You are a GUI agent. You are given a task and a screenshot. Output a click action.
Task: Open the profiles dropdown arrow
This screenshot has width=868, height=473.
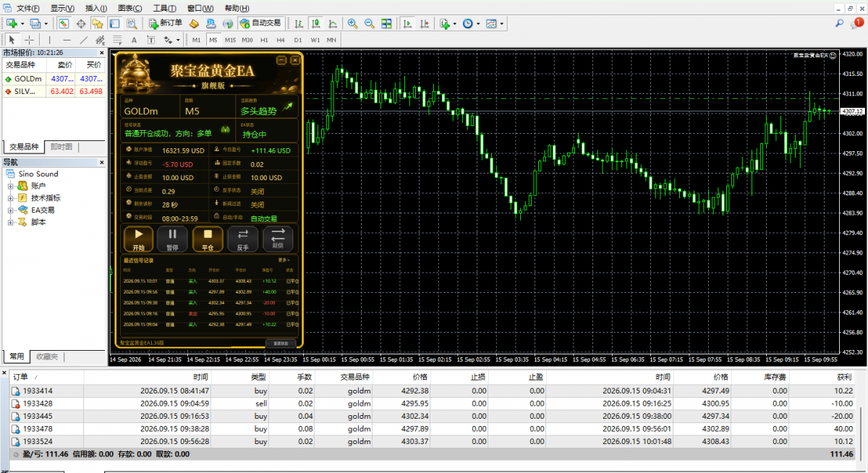(x=46, y=24)
